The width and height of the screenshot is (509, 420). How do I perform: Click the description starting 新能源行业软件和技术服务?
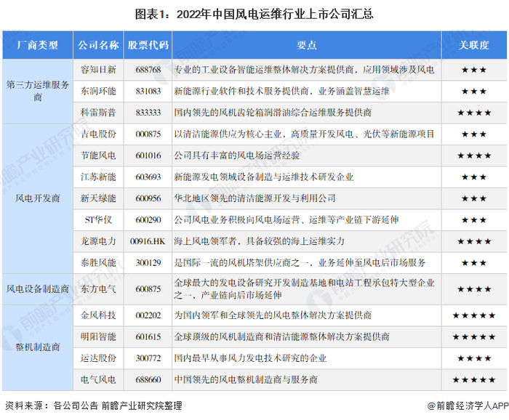(x=281, y=91)
